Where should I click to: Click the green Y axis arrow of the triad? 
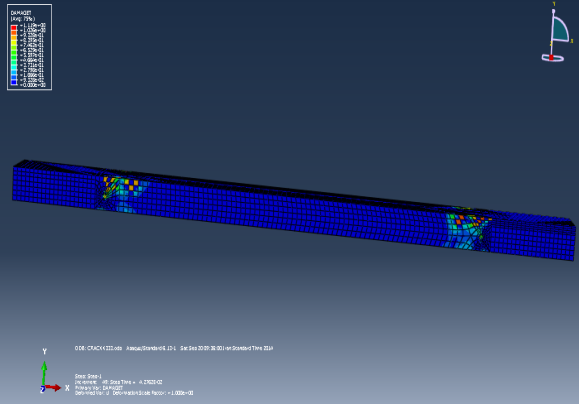tap(44, 373)
